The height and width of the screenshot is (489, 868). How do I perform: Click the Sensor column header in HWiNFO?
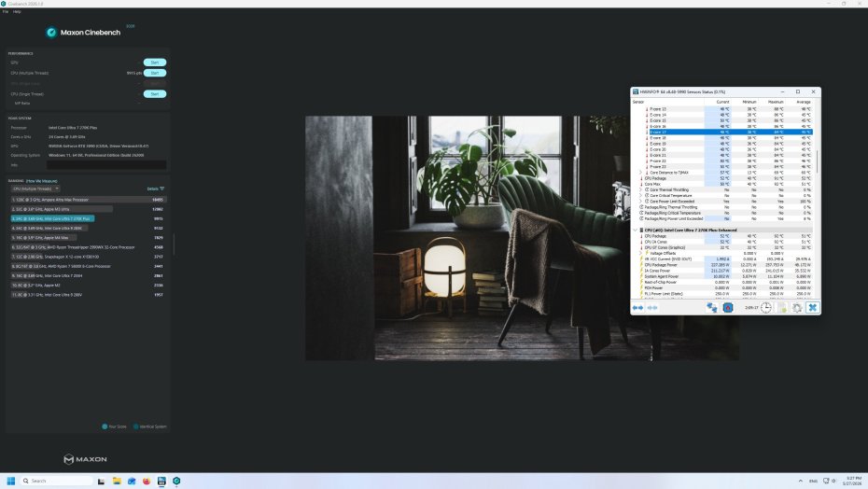pos(667,102)
